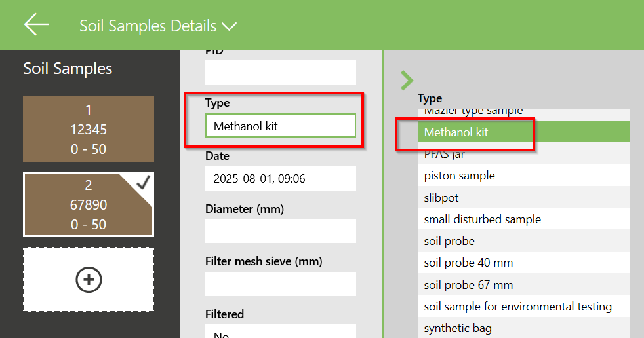Click the checkmark on sample 2
Viewport: 644px width, 338px height.
(x=143, y=184)
